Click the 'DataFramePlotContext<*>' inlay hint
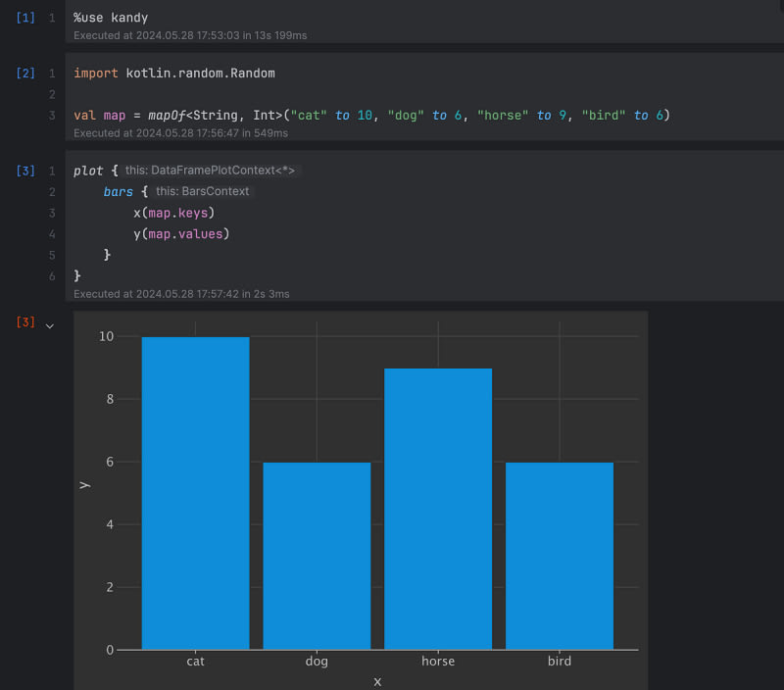The height and width of the screenshot is (690, 784). pyautogui.click(x=210, y=171)
